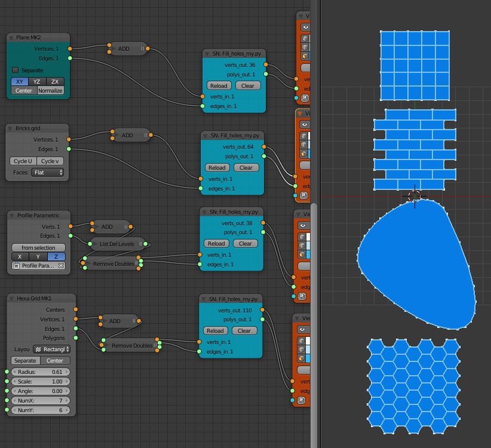Reload Fill_holes script with verts_out. 64

pyautogui.click(x=217, y=168)
